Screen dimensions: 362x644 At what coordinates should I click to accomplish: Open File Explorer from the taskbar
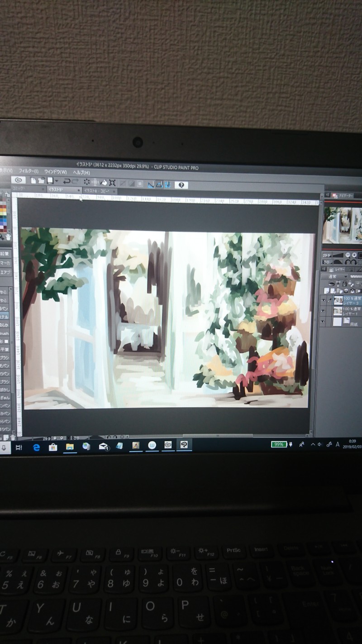point(70,447)
